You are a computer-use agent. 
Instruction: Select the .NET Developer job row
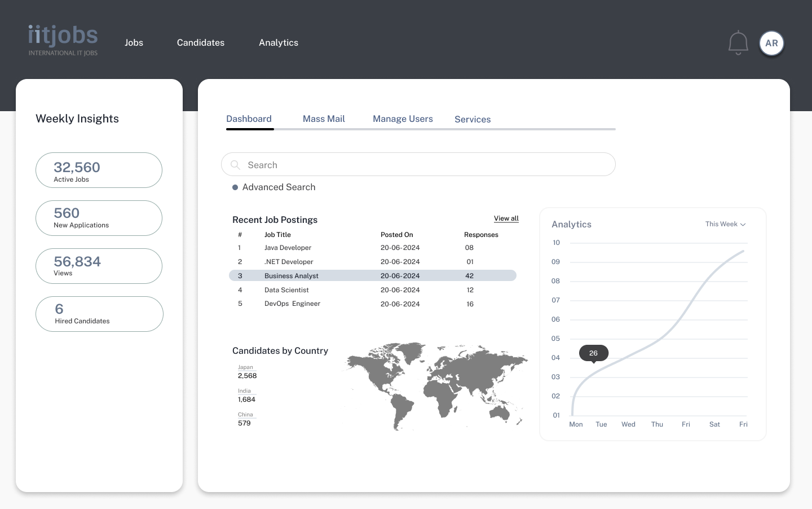tap(373, 262)
